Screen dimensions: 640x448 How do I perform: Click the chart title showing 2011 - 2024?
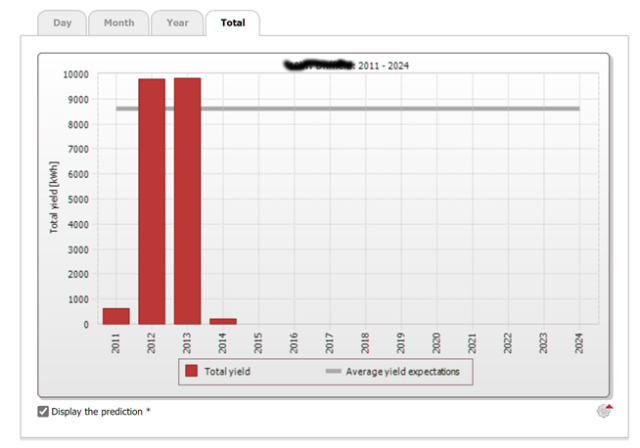[346, 66]
